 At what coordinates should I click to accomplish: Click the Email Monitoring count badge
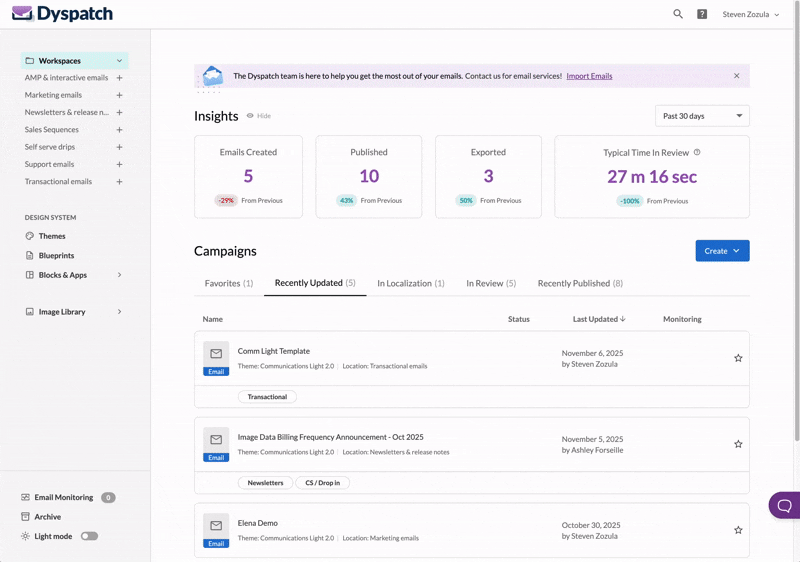108,498
